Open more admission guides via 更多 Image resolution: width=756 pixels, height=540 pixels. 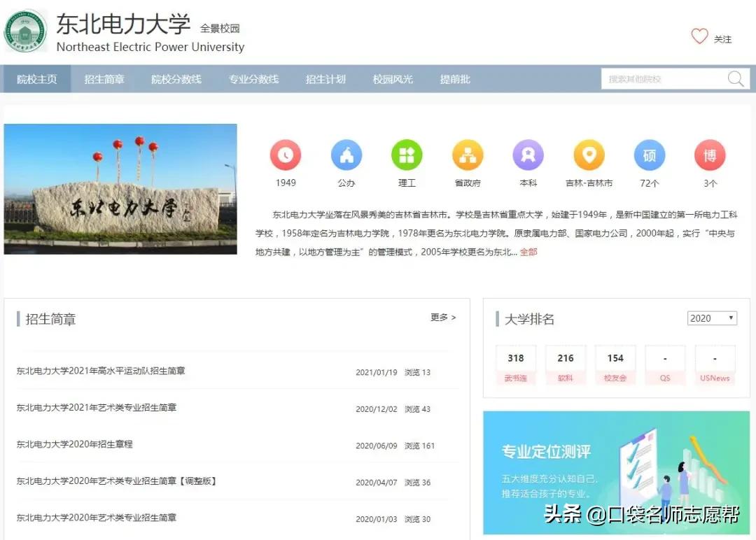pyautogui.click(x=442, y=318)
